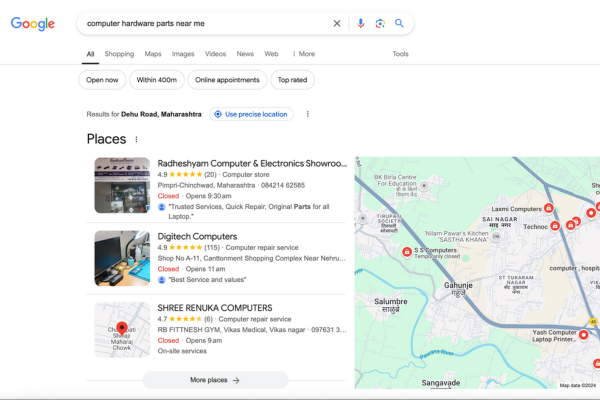Image resolution: width=600 pixels, height=400 pixels.
Task: Open Radheshyam Computer store photo thumbnail
Action: 122,185
